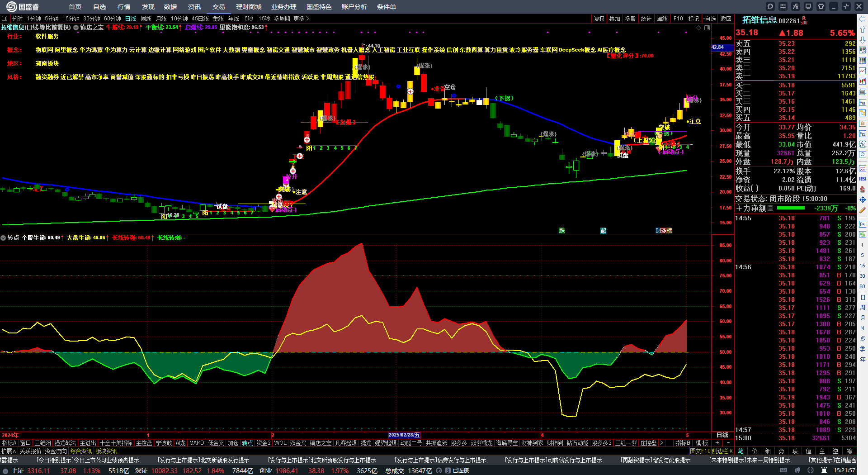Toggle 画线 drawing mode
This screenshot has width=868, height=475.
tap(662, 19)
